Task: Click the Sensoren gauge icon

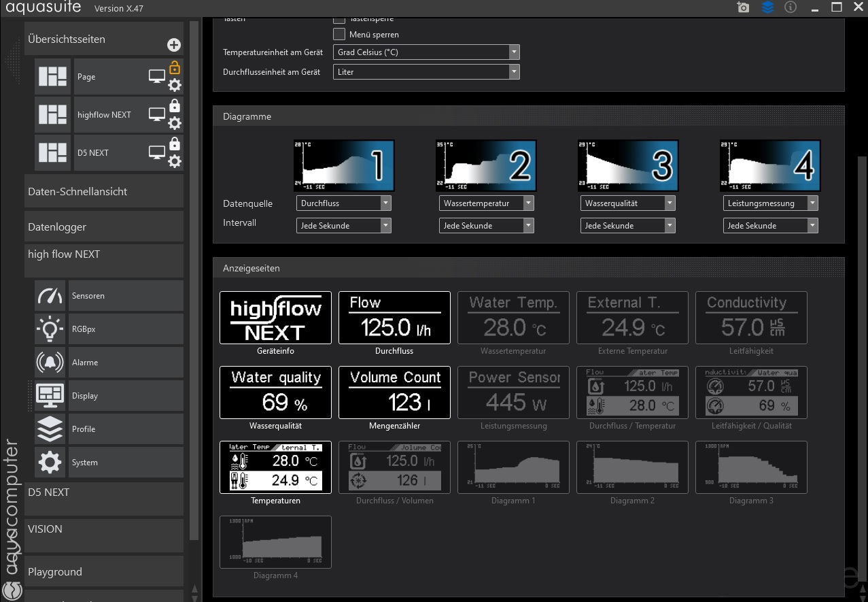Action: (50, 296)
